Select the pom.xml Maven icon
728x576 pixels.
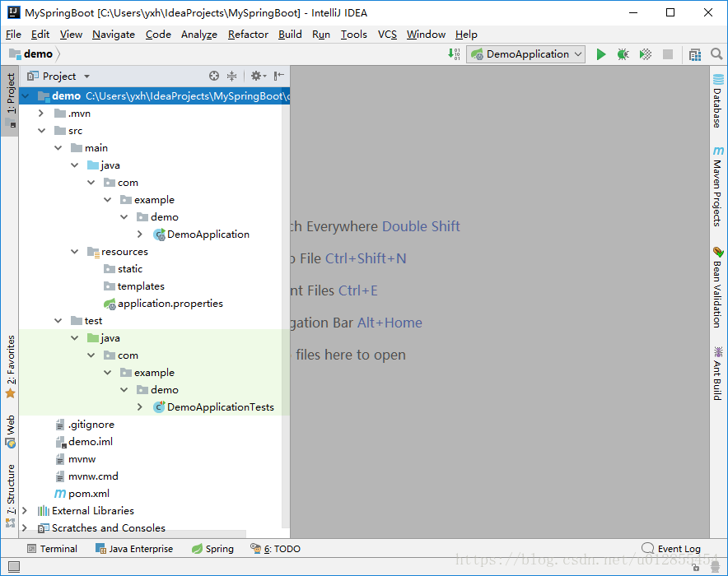[60, 494]
